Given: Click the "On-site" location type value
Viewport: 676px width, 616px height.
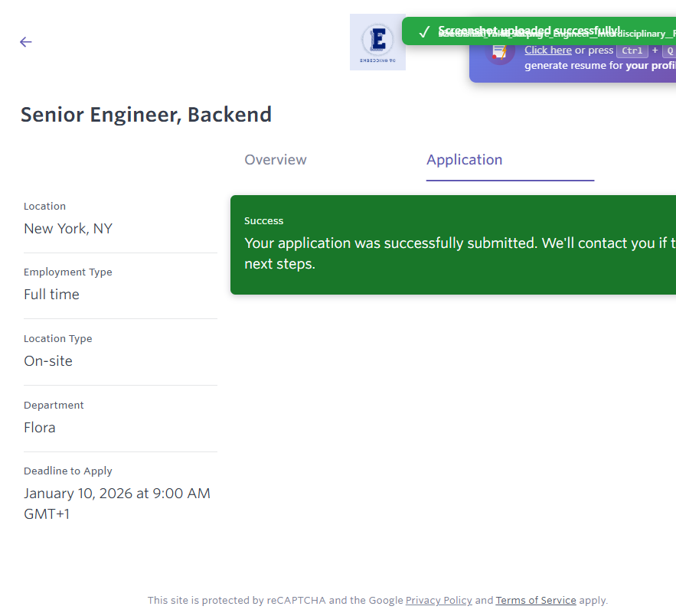Looking at the screenshot, I should tap(48, 361).
